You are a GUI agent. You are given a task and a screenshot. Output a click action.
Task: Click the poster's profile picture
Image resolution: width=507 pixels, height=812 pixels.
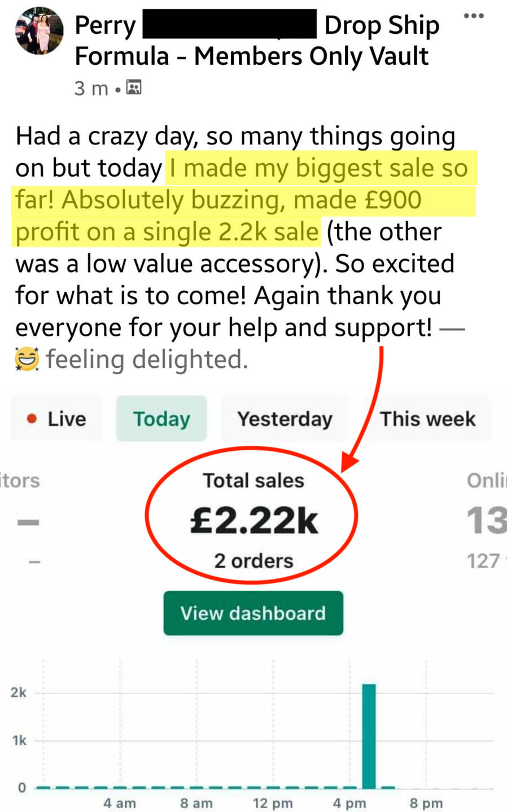(39, 32)
